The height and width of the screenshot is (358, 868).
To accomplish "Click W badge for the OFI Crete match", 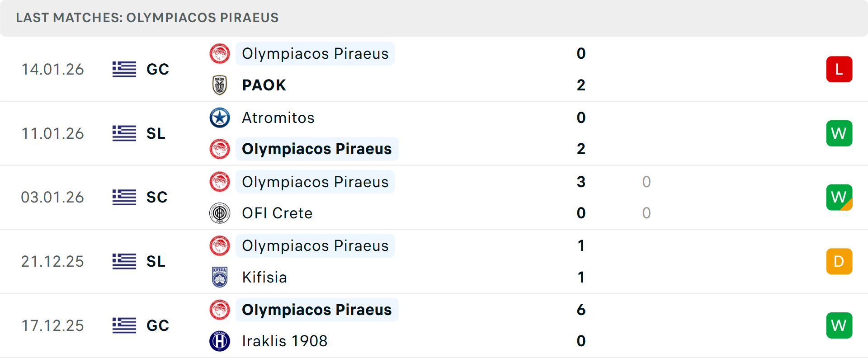I will pyautogui.click(x=839, y=197).
